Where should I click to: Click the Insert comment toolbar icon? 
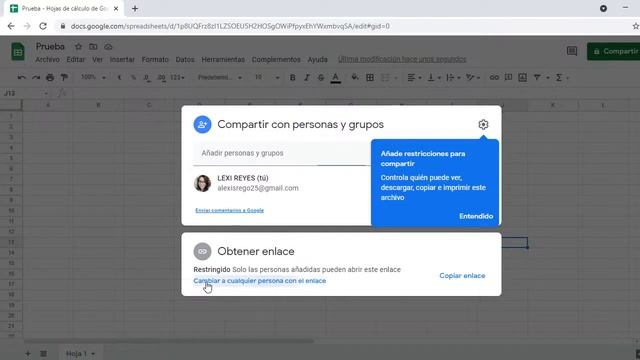tap(508, 78)
